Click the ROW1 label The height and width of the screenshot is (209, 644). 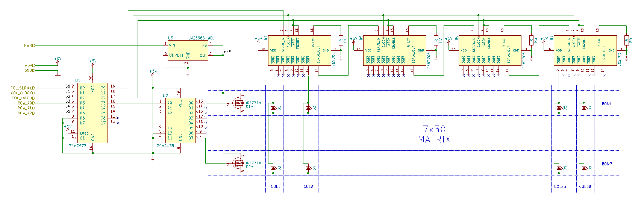607,104
